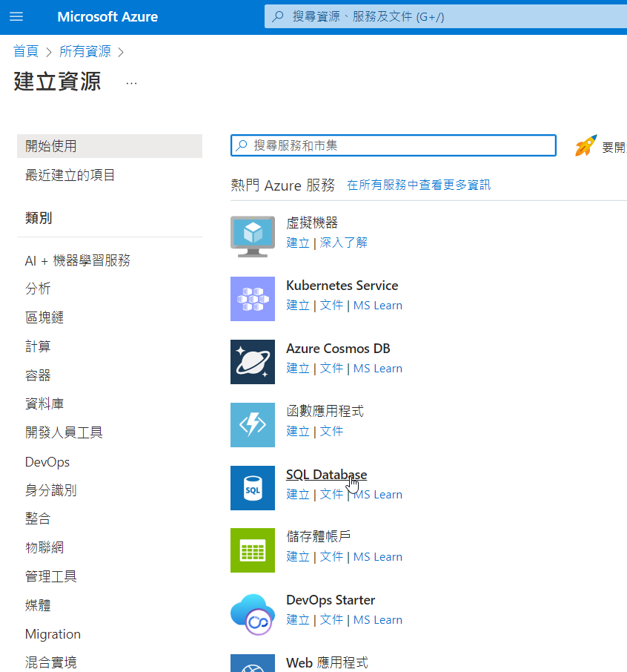The image size is (627, 672).
Task: Click 建立 under Azure Cosmos DB
Action: point(298,368)
